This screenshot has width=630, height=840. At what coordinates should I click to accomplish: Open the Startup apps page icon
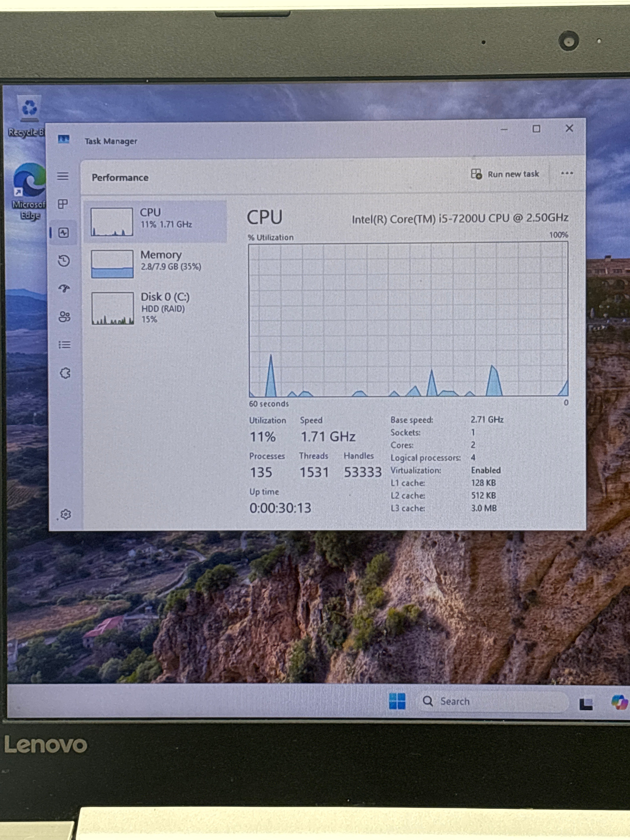point(64,289)
